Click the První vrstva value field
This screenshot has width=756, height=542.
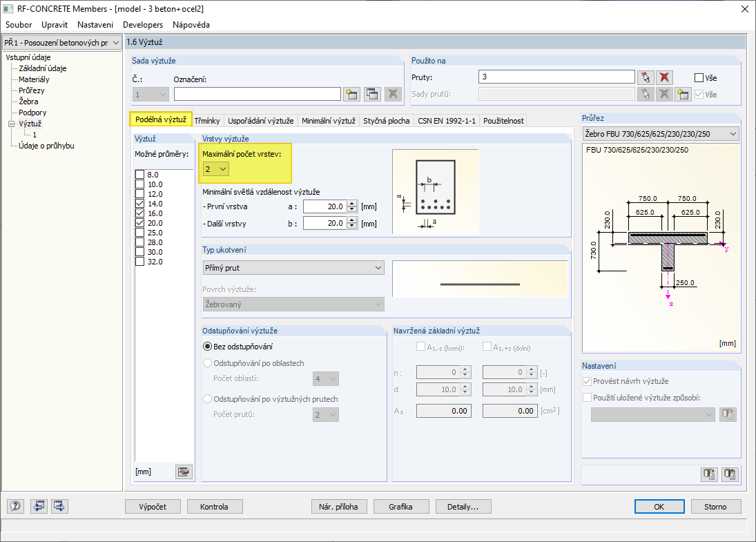325,206
